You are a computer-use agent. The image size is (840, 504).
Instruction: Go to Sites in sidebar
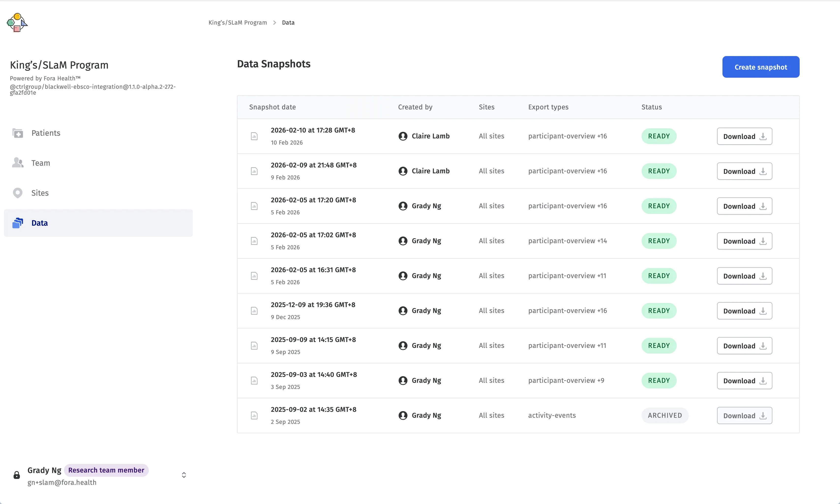tap(40, 193)
